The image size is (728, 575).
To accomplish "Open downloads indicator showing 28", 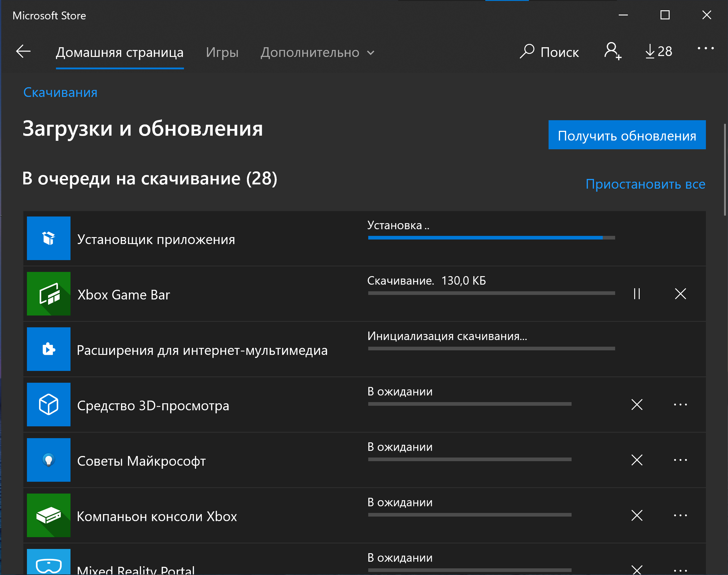I will (659, 51).
